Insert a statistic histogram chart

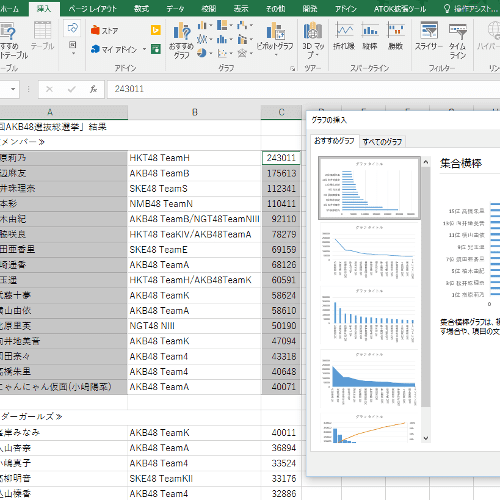tap(222, 39)
